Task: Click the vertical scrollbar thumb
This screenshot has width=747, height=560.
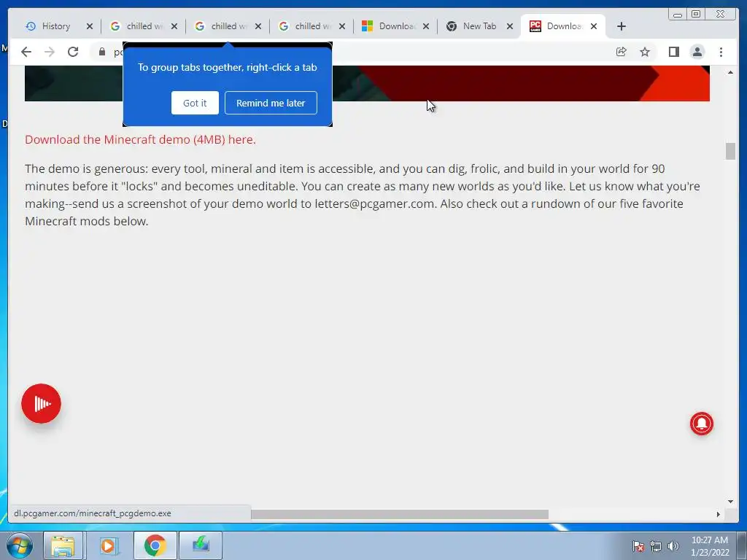Action: click(730, 152)
